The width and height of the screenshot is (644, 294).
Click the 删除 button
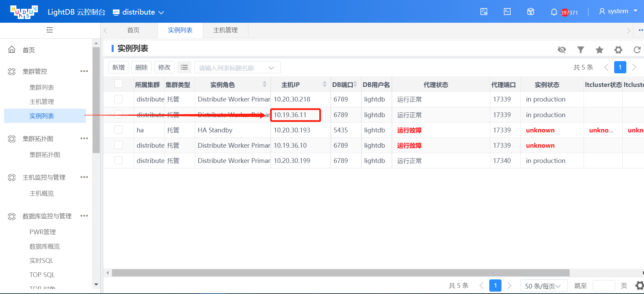coord(141,67)
